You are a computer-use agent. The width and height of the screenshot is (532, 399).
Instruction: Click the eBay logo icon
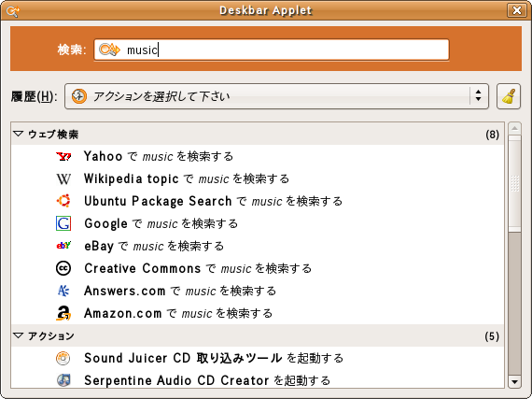(x=63, y=246)
